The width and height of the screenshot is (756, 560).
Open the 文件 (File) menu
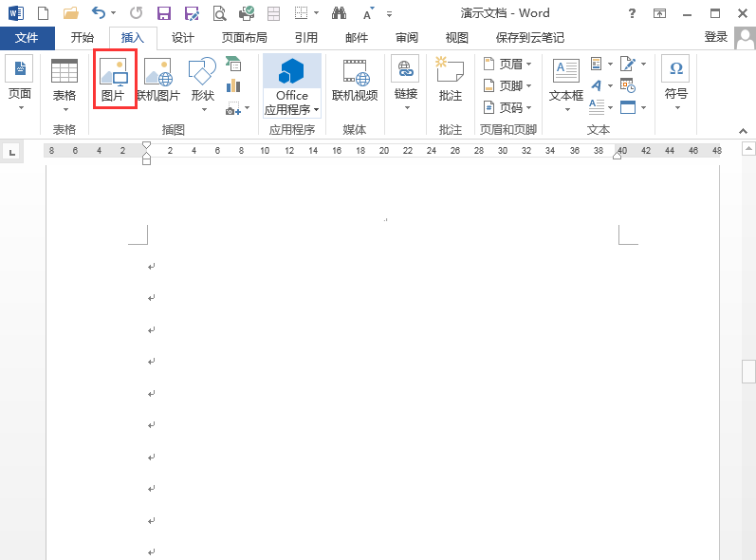click(27, 38)
